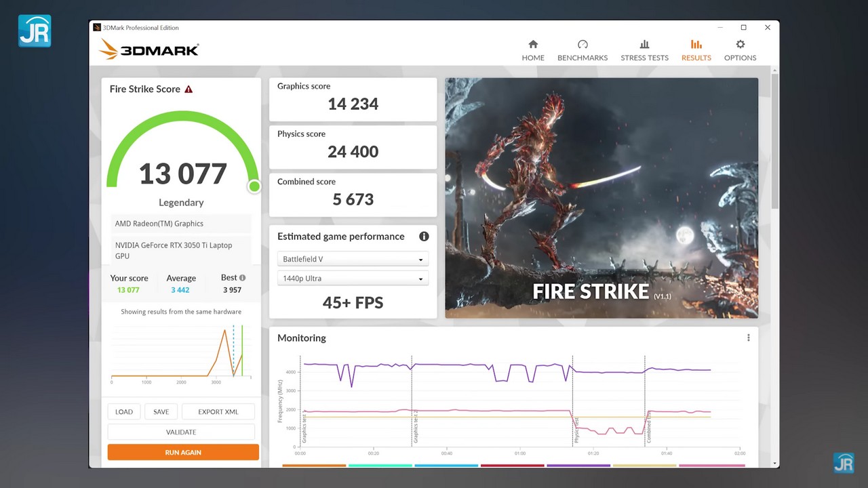Click the 3DMark logo
This screenshot has width=868, height=488.
tap(149, 49)
